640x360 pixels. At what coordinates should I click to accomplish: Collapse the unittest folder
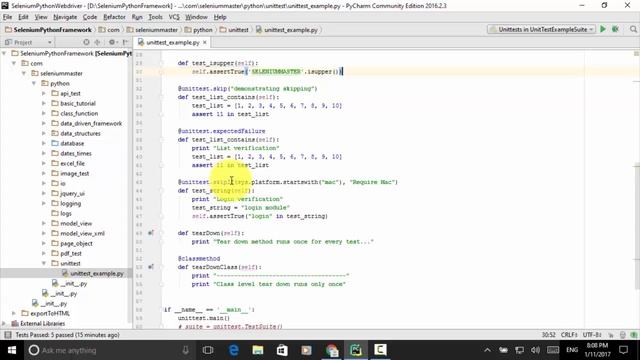pos(44,263)
